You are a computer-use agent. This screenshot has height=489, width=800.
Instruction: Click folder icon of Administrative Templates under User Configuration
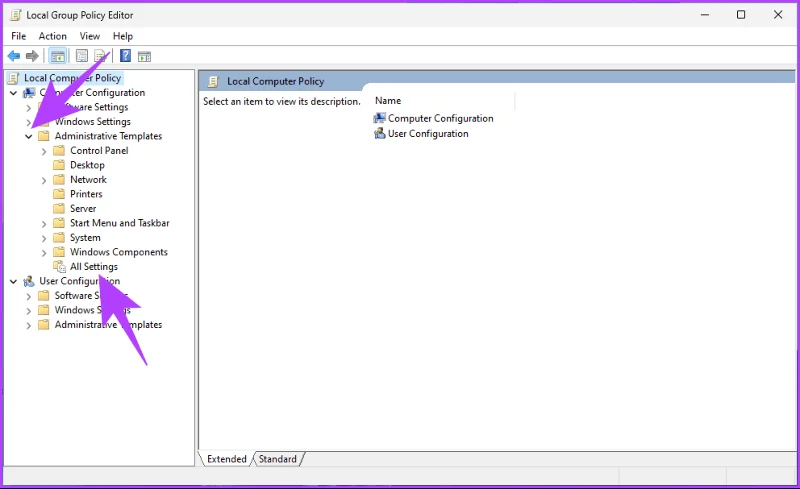[x=44, y=325]
